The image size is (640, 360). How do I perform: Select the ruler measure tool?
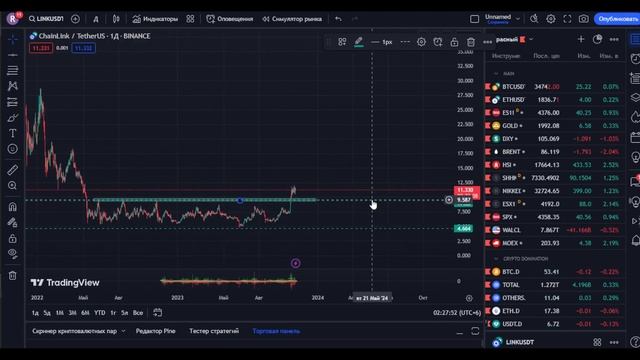point(13,170)
